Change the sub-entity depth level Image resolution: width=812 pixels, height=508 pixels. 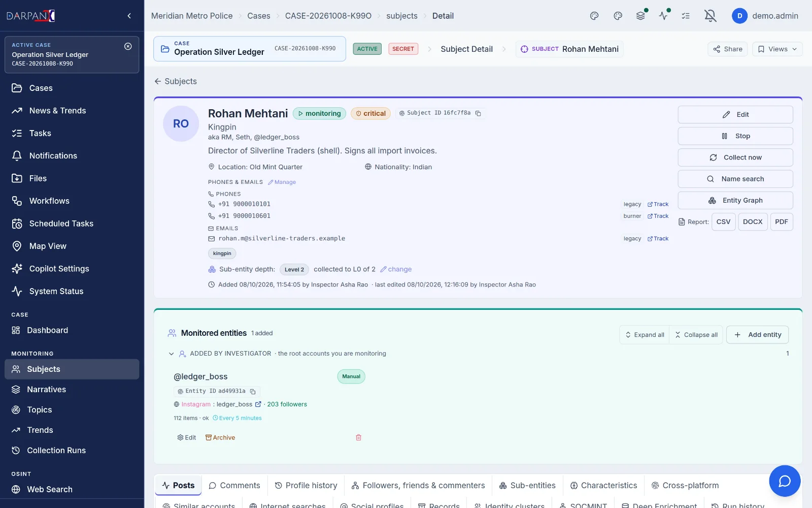[396, 269]
